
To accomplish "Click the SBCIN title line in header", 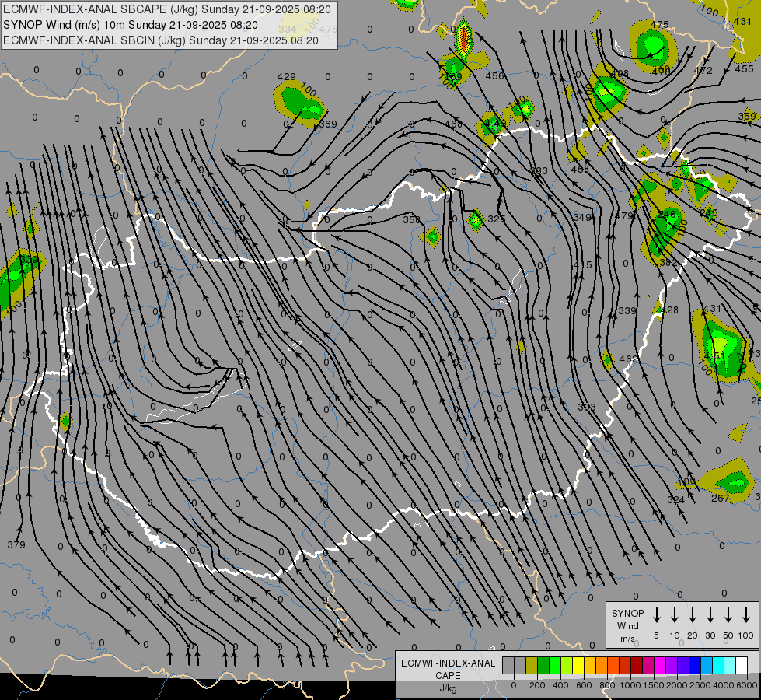I will 161,40.
